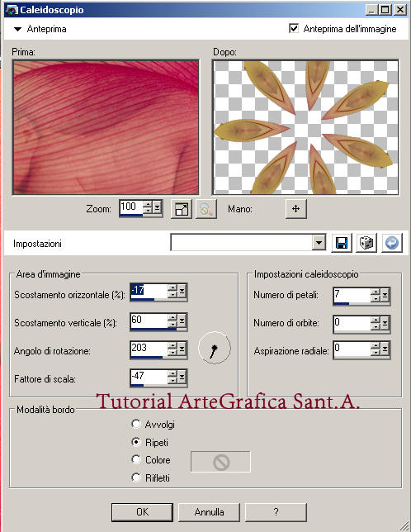This screenshot has width=411, height=532.
Task: Click the fit-to-window zoom icon
Action: pyautogui.click(x=182, y=209)
